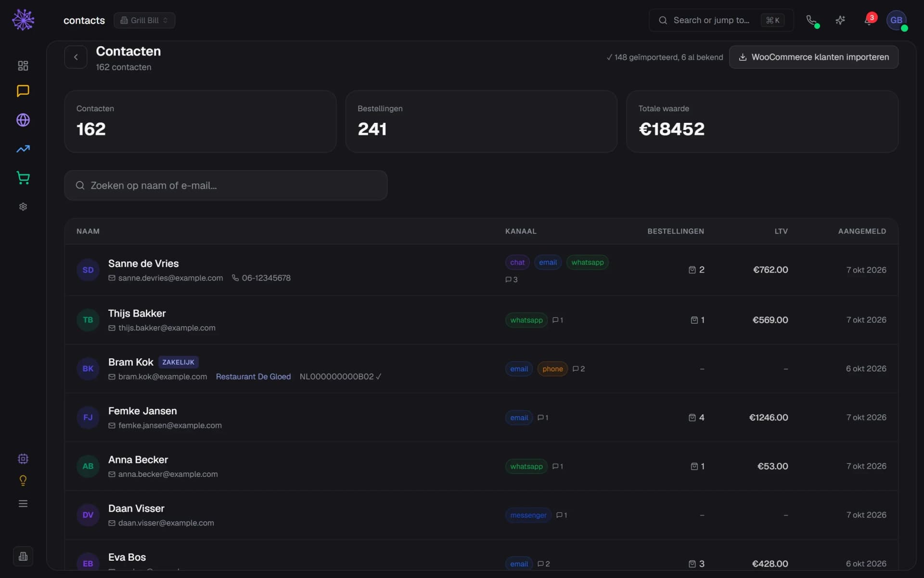This screenshot has width=924, height=578.
Task: Open the shopping cart sidebar icon
Action: click(23, 178)
